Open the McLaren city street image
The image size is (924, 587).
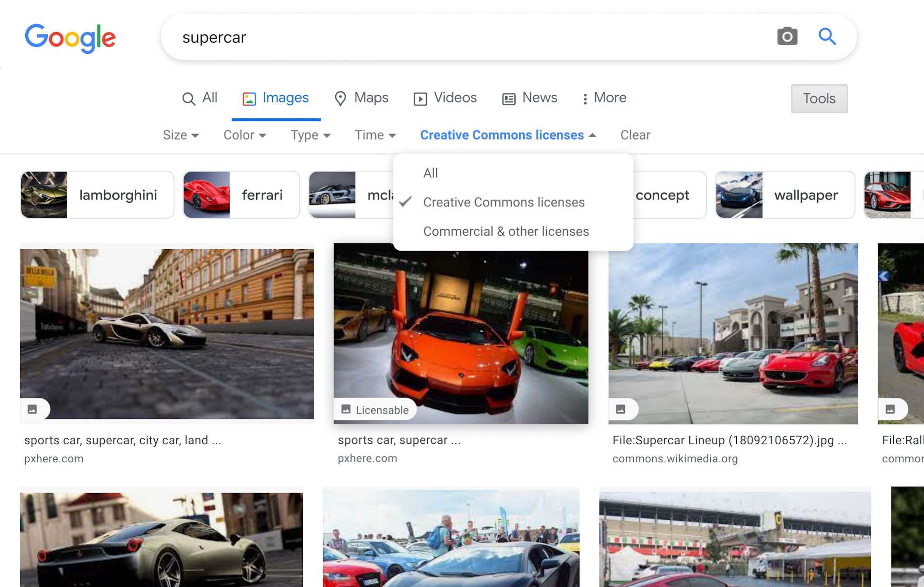(x=167, y=334)
